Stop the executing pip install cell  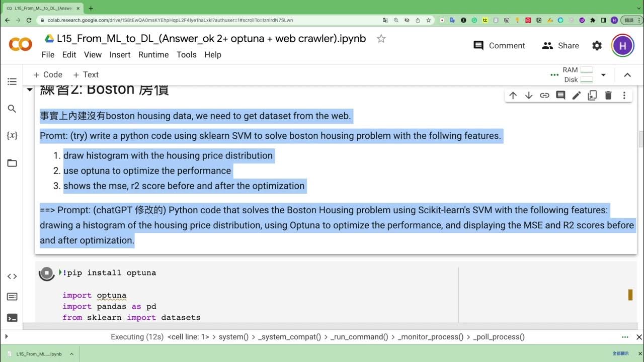[x=47, y=273]
